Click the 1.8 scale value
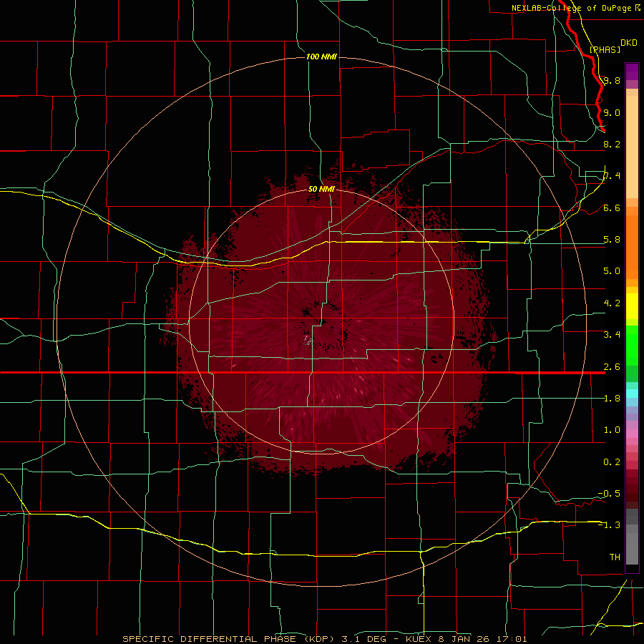644x644 pixels. tap(612, 398)
